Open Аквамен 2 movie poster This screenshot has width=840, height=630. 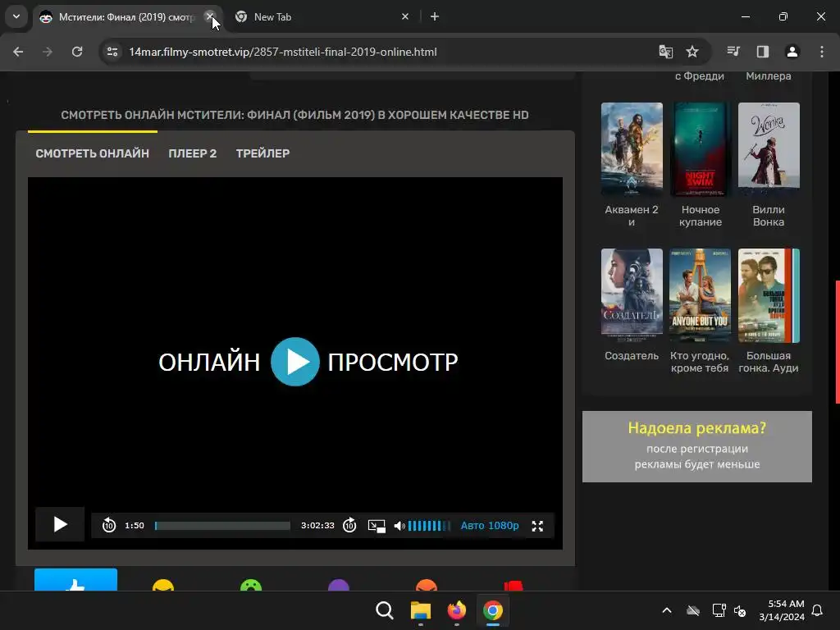[632, 149]
